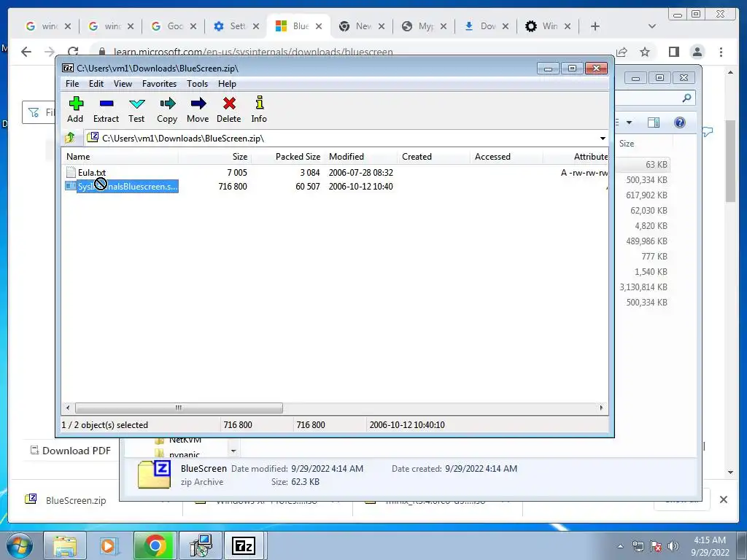Show hidden system tray icons

(620, 546)
